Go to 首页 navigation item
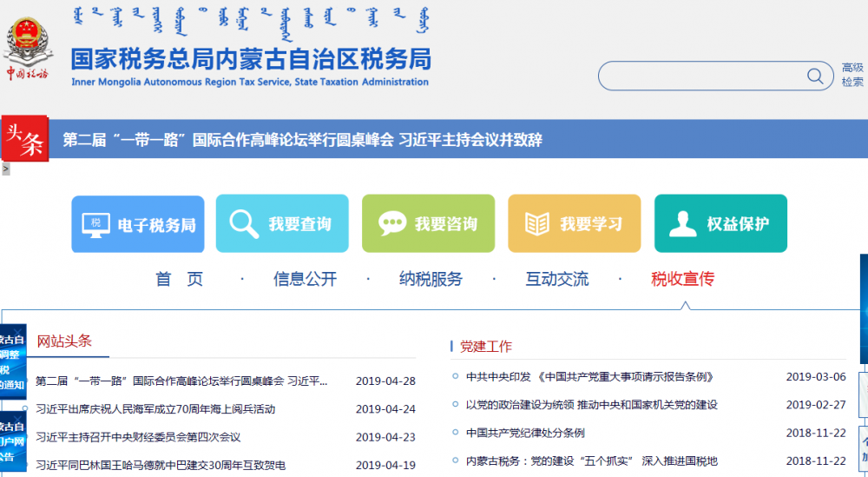The width and height of the screenshot is (868, 477). click(180, 279)
